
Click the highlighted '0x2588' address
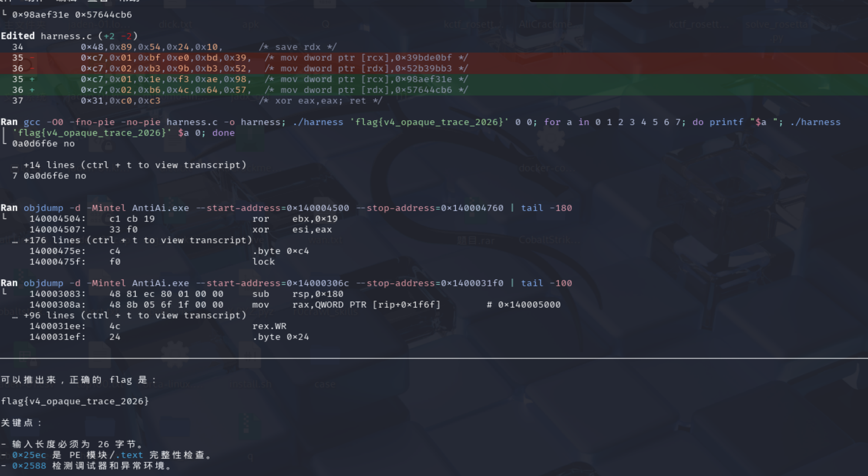tap(29, 466)
